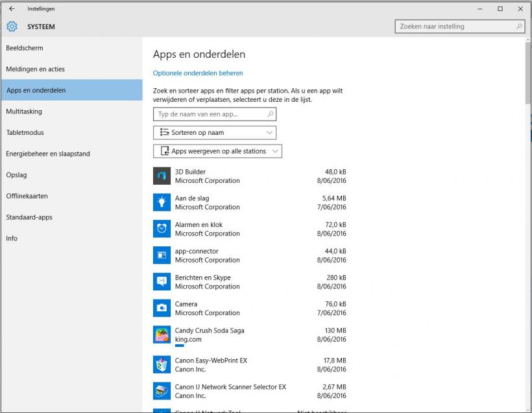Click the Alarmen en klok icon
The height and width of the screenshot is (413, 532).
(162, 229)
